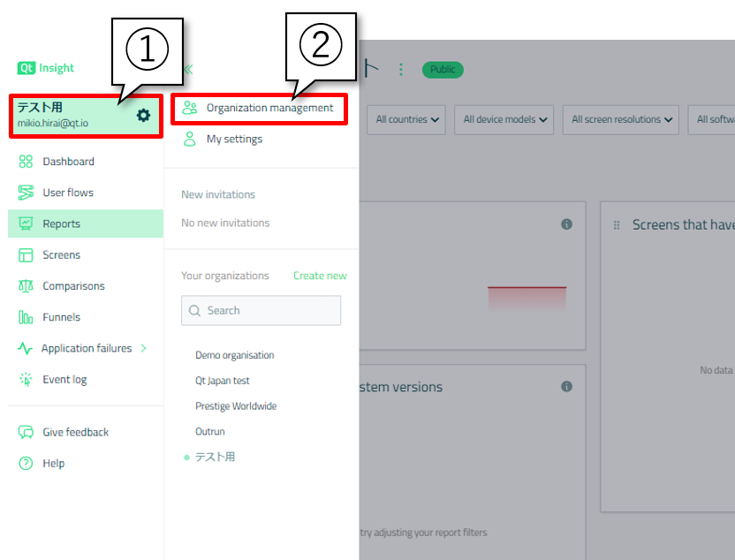Expand the Application failures submenu
Screen dimensions: 735x560
[144, 348]
